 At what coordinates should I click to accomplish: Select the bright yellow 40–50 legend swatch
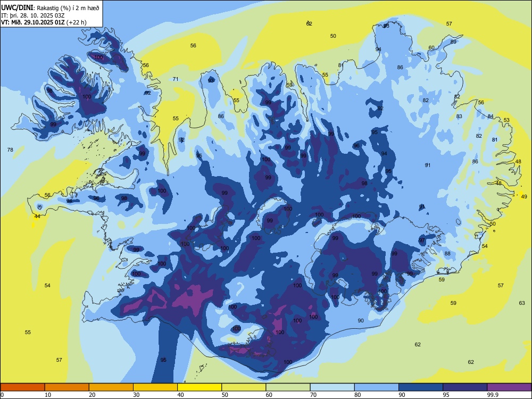click(x=199, y=387)
